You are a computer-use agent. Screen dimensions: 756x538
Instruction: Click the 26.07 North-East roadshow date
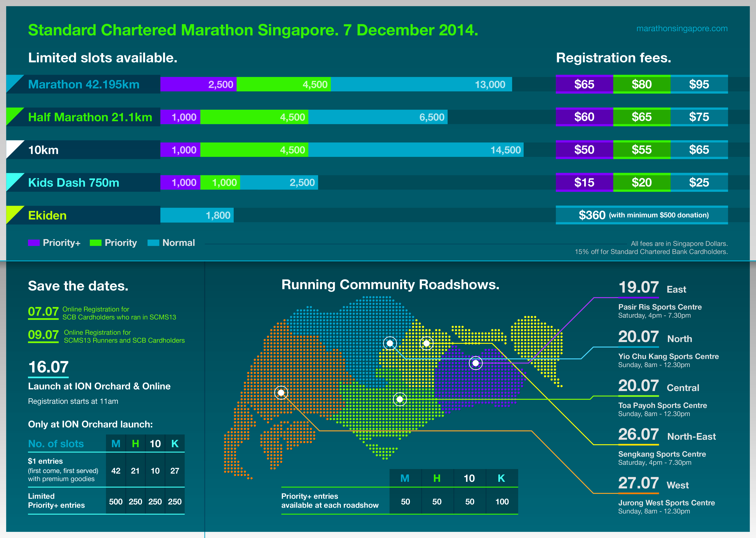[638, 435]
